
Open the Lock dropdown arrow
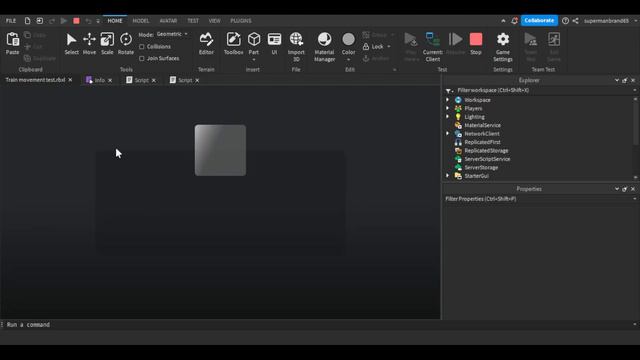pos(389,47)
